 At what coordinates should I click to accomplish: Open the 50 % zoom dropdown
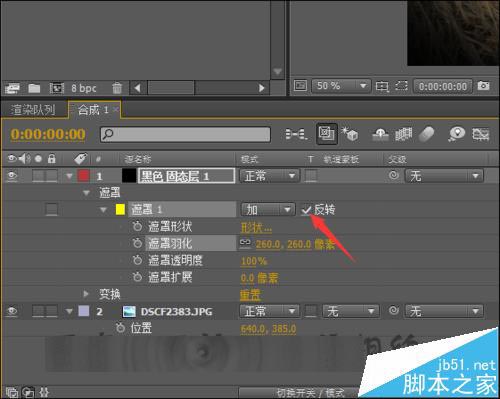[x=341, y=86]
